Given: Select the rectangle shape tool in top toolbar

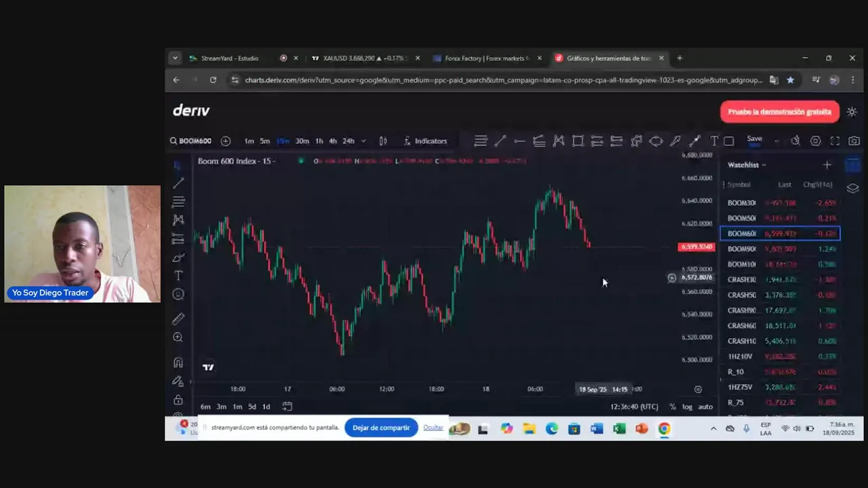Looking at the screenshot, I should coord(578,141).
